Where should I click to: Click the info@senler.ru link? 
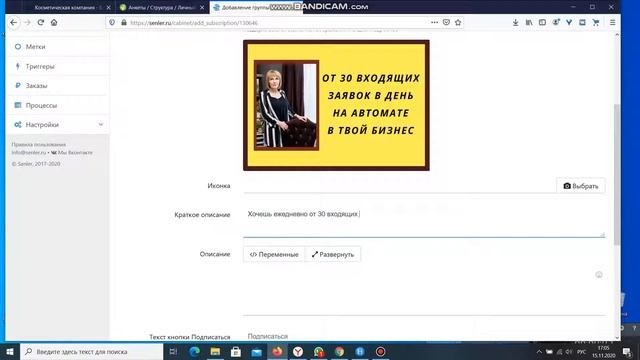29,153
